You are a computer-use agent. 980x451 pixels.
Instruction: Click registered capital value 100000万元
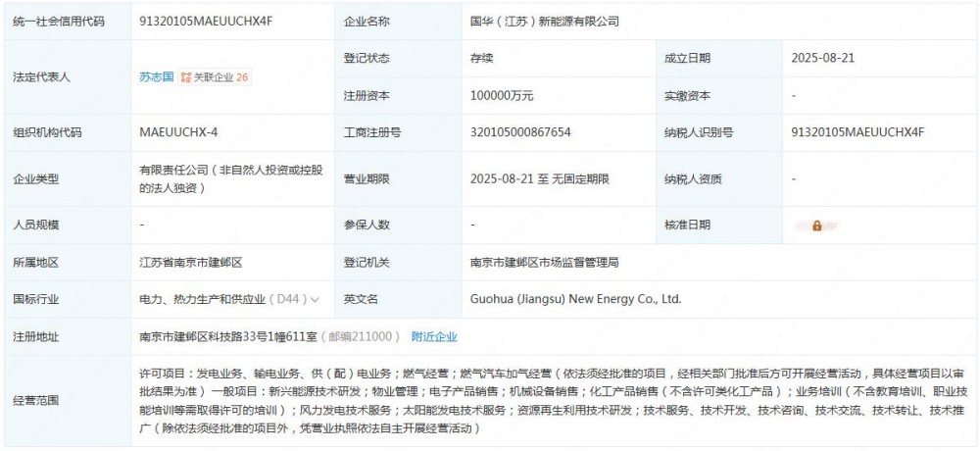(502, 96)
